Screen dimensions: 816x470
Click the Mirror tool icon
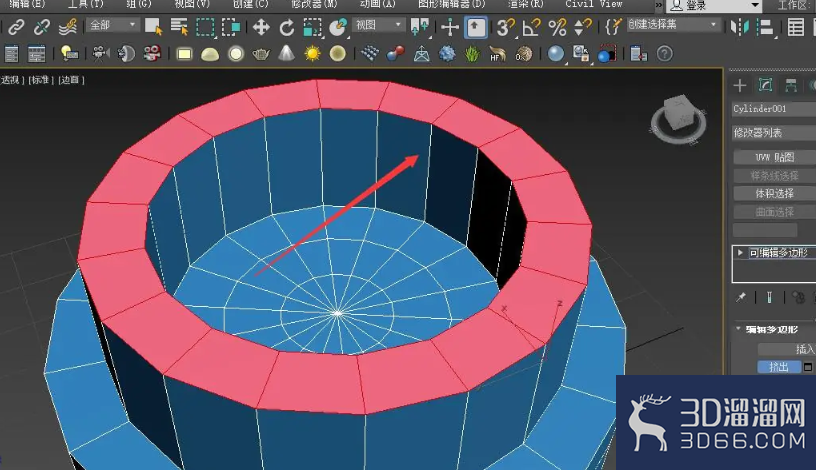(x=739, y=27)
